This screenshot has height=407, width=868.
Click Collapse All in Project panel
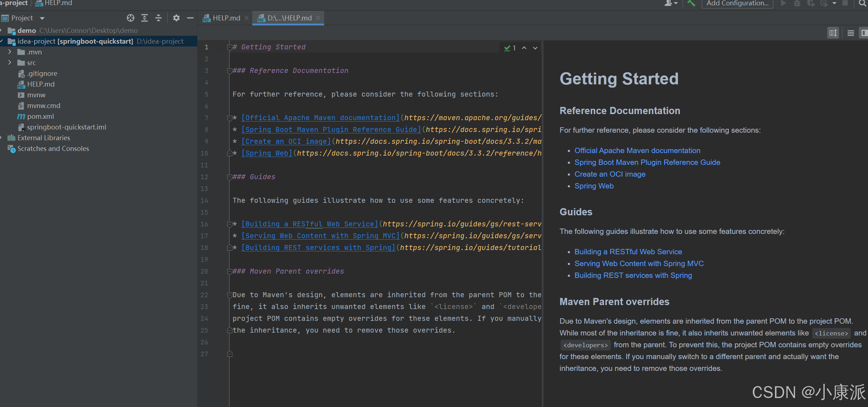pos(159,18)
